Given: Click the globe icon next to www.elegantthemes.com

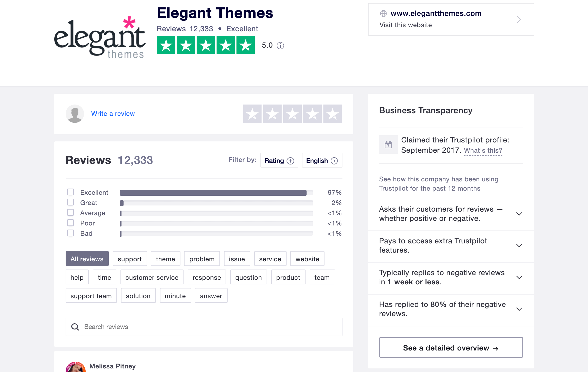Looking at the screenshot, I should (x=383, y=13).
